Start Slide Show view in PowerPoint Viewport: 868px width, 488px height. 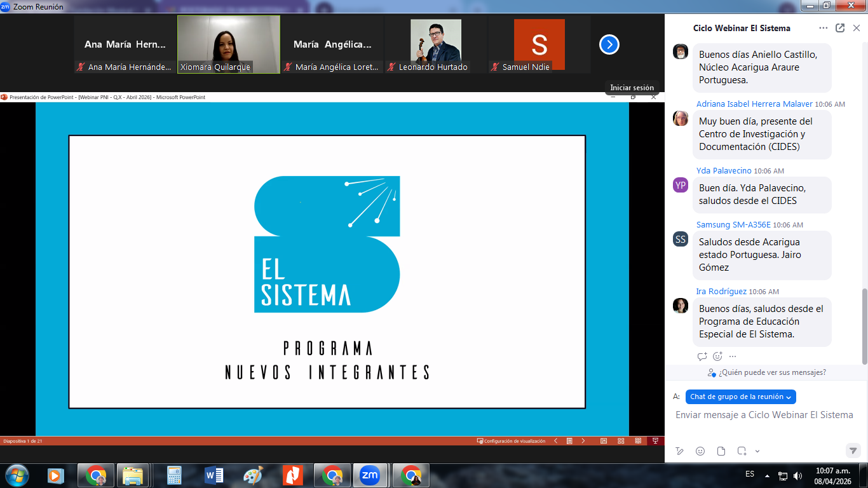655,441
